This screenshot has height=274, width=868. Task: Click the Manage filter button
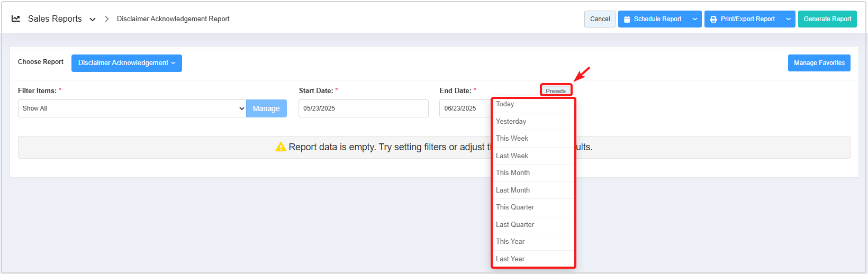pyautogui.click(x=266, y=108)
